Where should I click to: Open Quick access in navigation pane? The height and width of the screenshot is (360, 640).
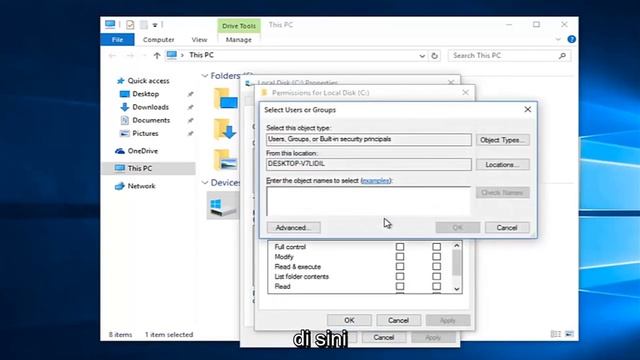(148, 81)
